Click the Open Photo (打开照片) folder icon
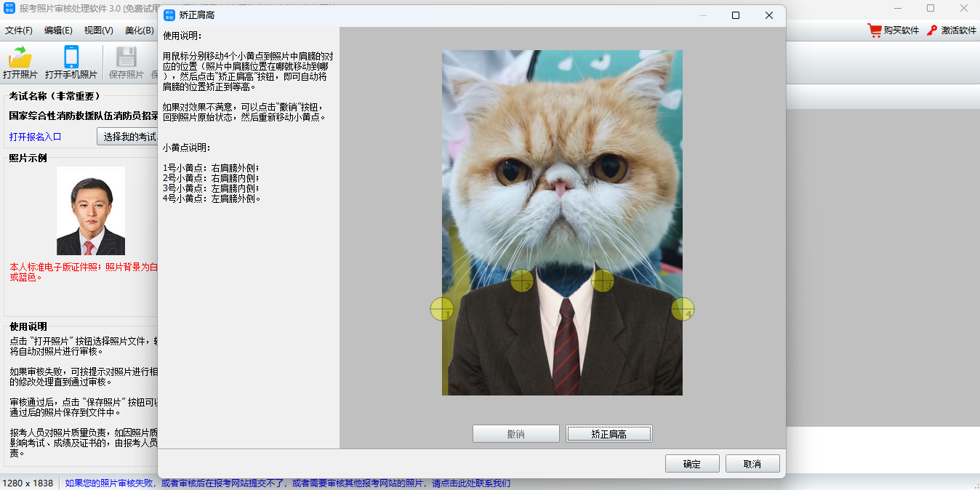The image size is (980, 490). click(x=20, y=57)
